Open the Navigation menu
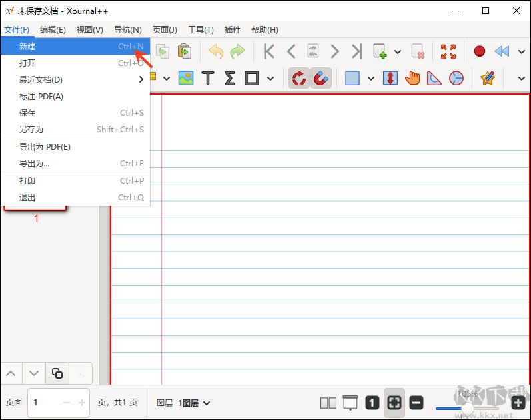Viewport: 531px width, 420px height. [x=127, y=30]
